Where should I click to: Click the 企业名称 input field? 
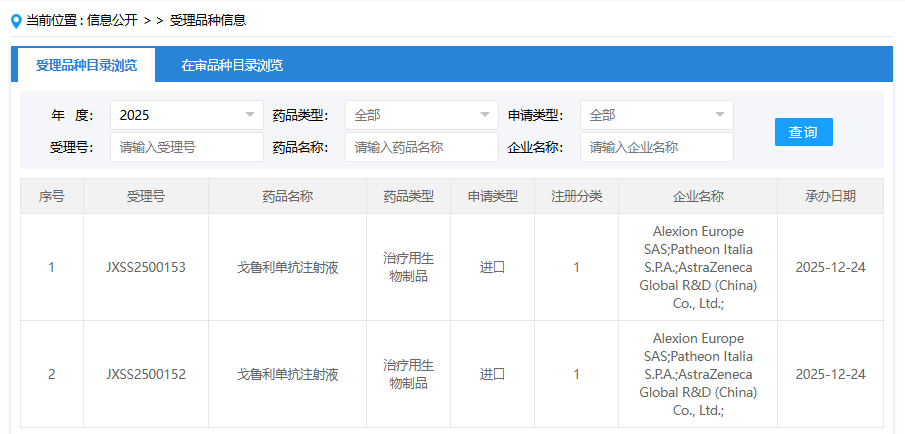(656, 147)
